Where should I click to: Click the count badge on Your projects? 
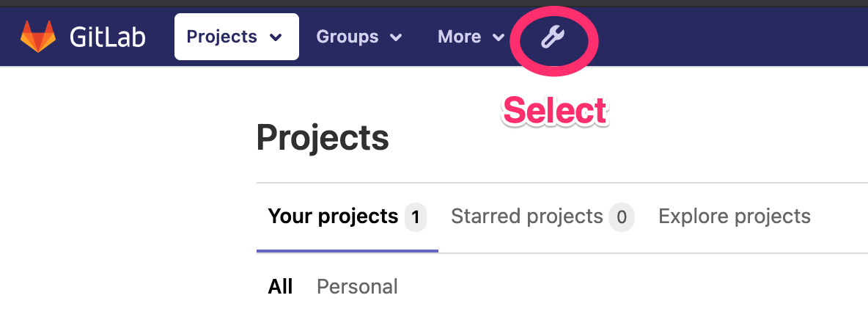tap(416, 217)
